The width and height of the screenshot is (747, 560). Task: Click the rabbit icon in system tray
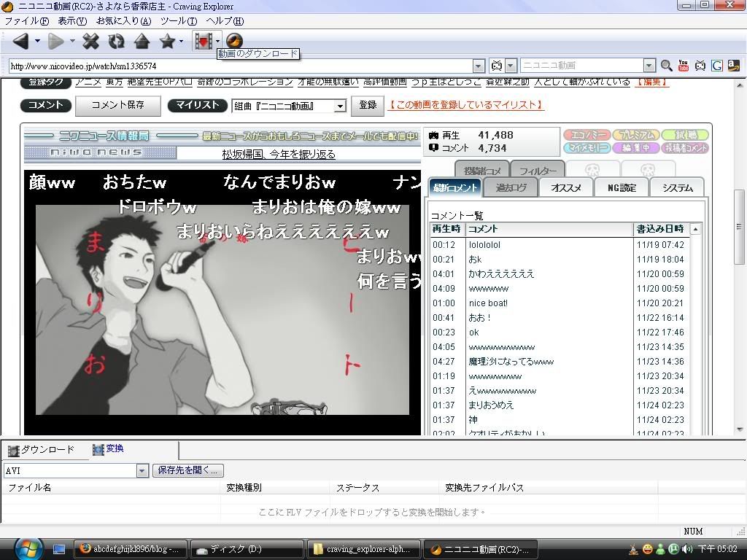pyautogui.click(x=633, y=549)
